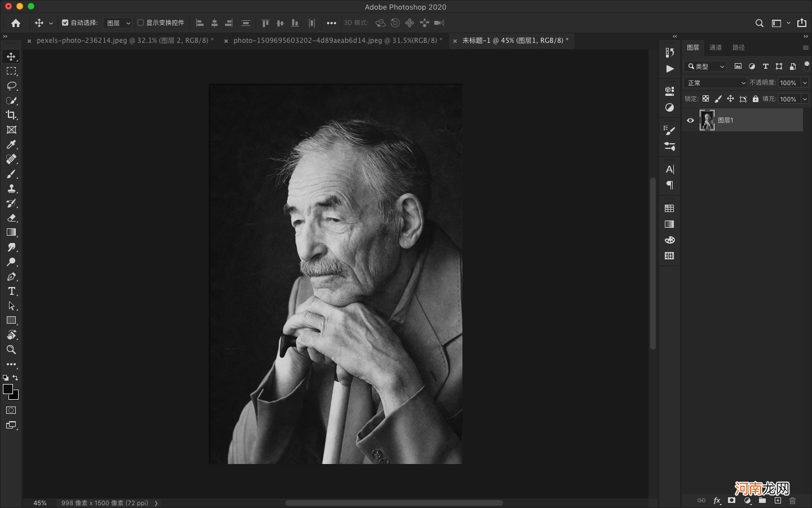Switch to the pexels-photo-236214.jpeg tab
The image size is (812, 508).
pyautogui.click(x=122, y=41)
